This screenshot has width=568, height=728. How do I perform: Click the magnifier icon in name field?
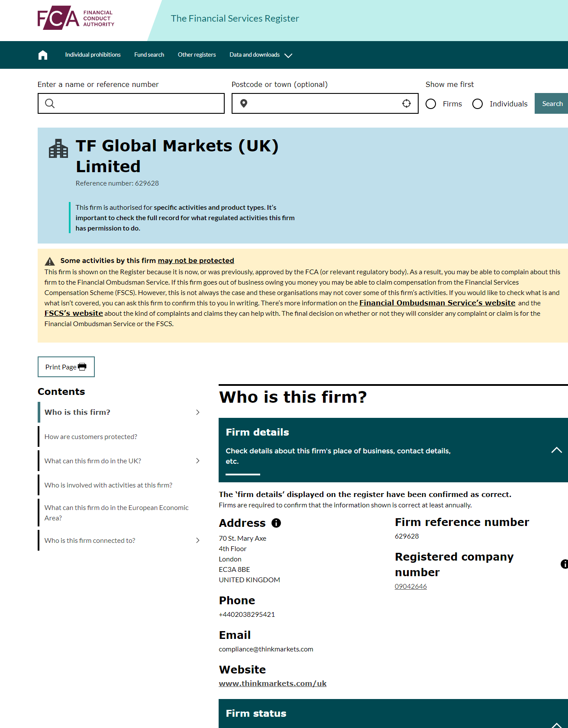point(50,103)
